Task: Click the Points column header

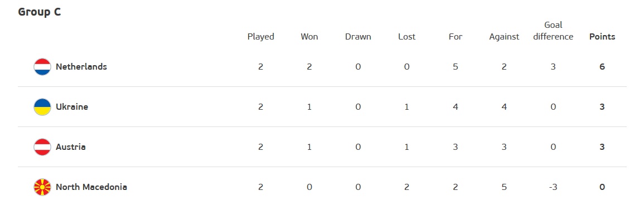Action: tap(602, 37)
